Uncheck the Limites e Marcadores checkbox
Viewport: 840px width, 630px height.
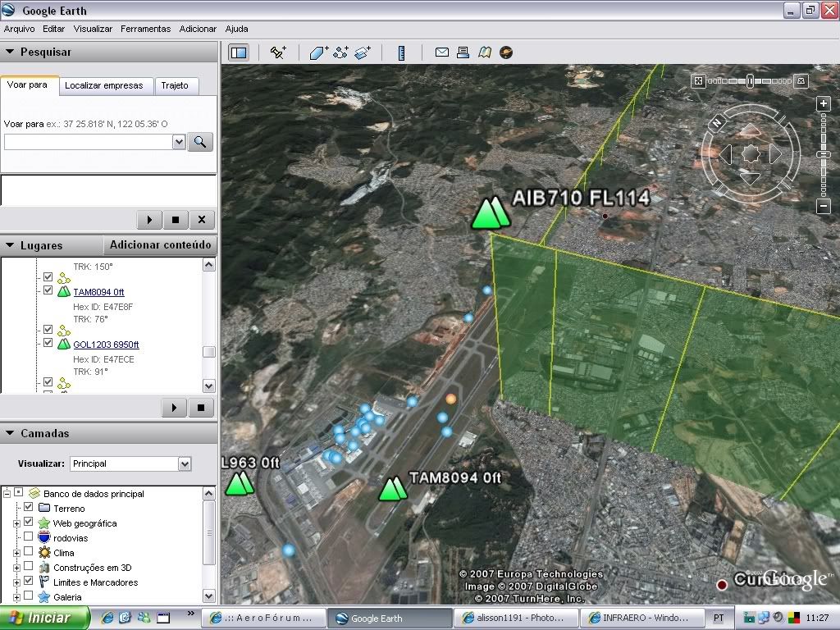[x=29, y=580]
